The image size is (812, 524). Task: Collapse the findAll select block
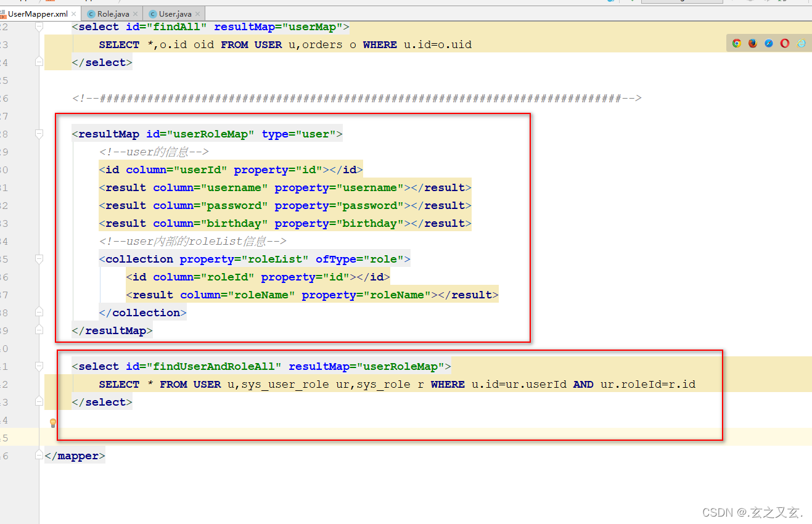tap(39, 27)
